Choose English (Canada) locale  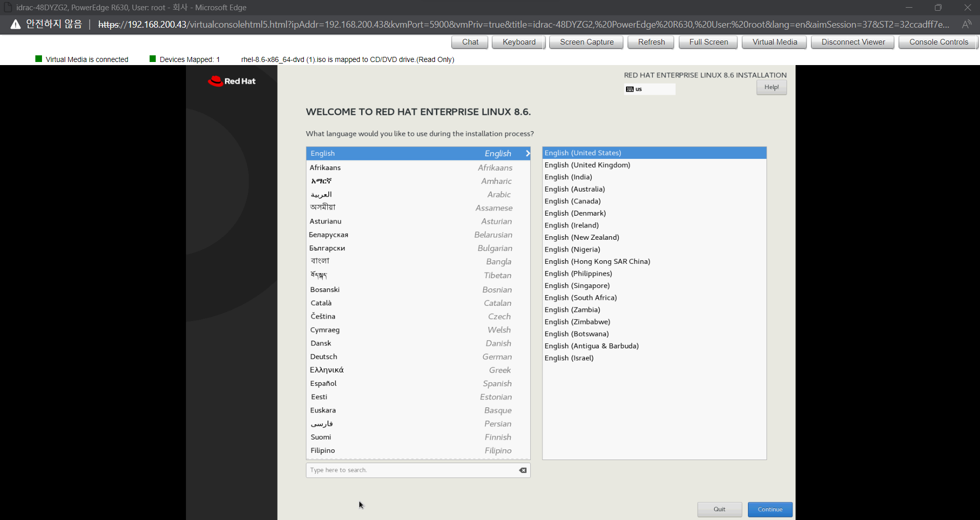click(654, 201)
